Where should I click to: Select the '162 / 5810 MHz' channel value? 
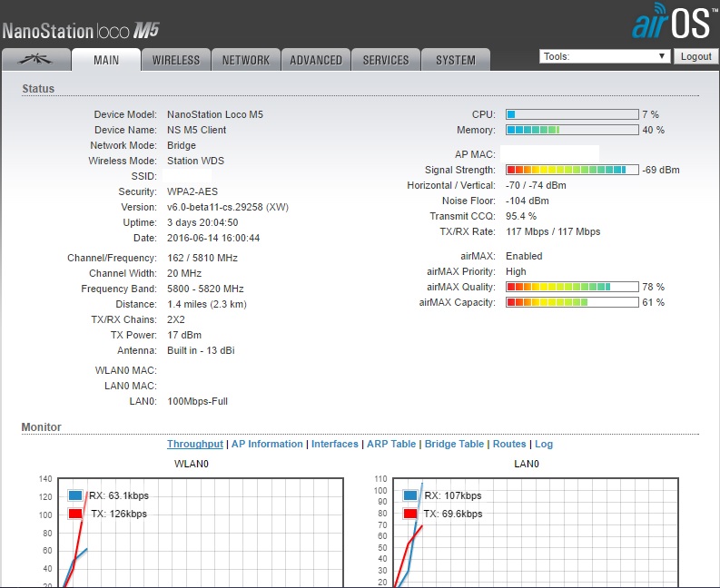(x=202, y=258)
